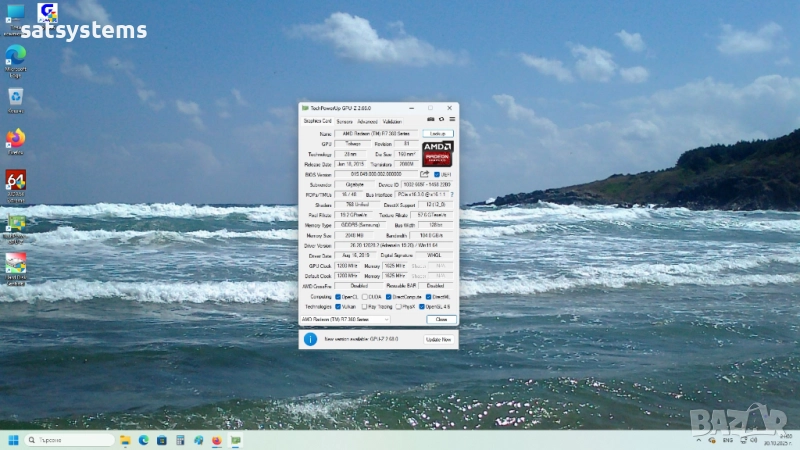Toggle the CUDA checkbox
The image size is (800, 450).
365,297
